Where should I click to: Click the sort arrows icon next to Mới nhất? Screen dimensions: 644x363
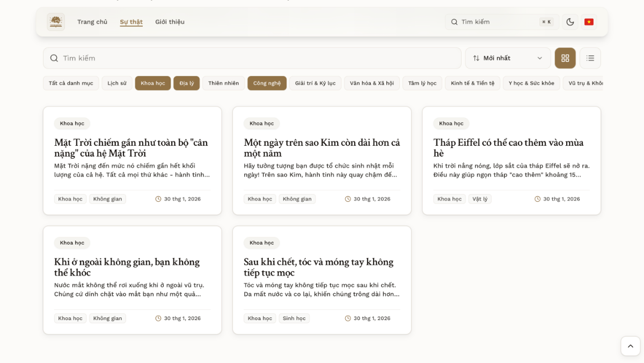[x=477, y=57]
